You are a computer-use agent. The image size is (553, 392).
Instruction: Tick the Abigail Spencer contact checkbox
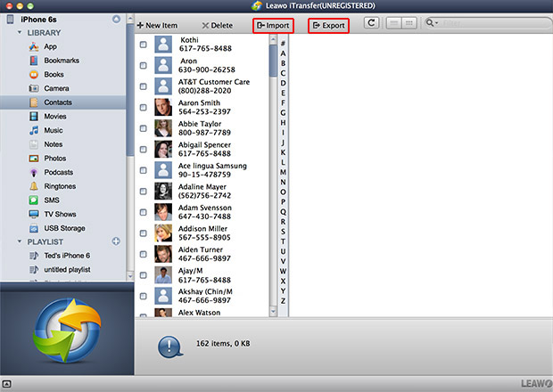pyautogui.click(x=144, y=151)
